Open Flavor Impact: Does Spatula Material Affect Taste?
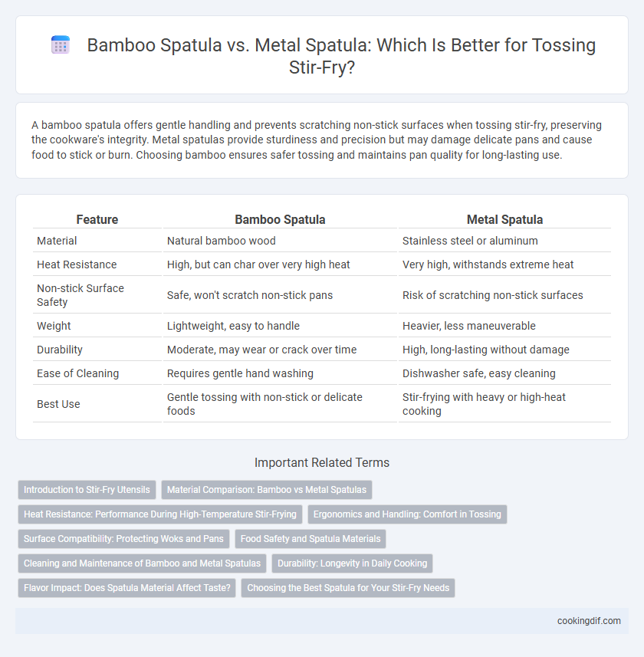The width and height of the screenshot is (644, 657). (x=127, y=588)
